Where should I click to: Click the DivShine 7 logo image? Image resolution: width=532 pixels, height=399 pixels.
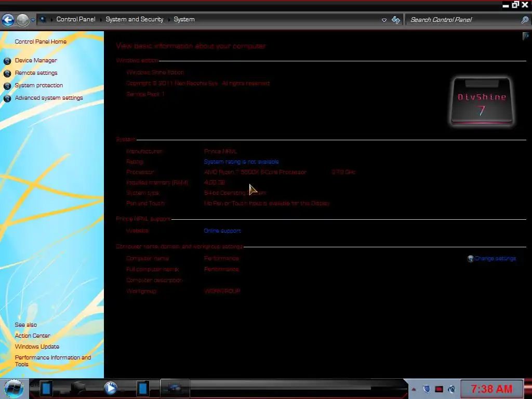click(x=482, y=101)
